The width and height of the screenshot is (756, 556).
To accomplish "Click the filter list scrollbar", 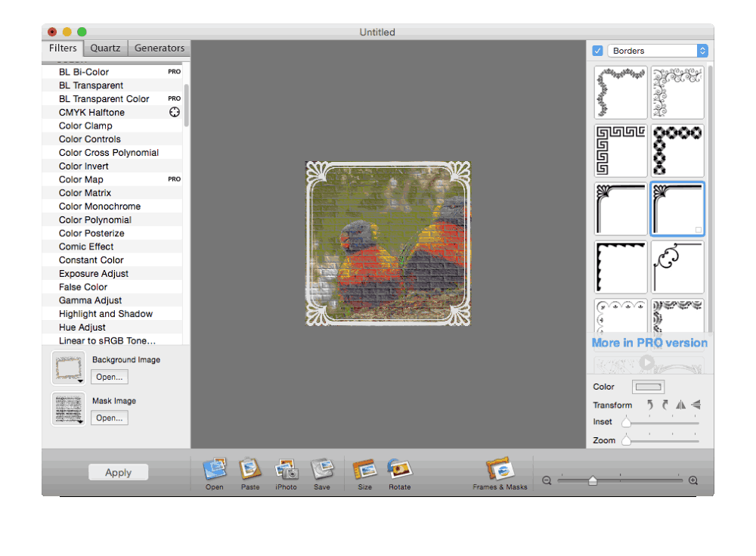I will pyautogui.click(x=186, y=105).
